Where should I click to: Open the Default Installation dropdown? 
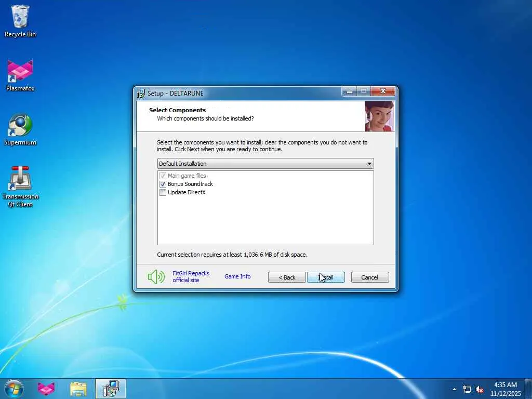click(265, 164)
